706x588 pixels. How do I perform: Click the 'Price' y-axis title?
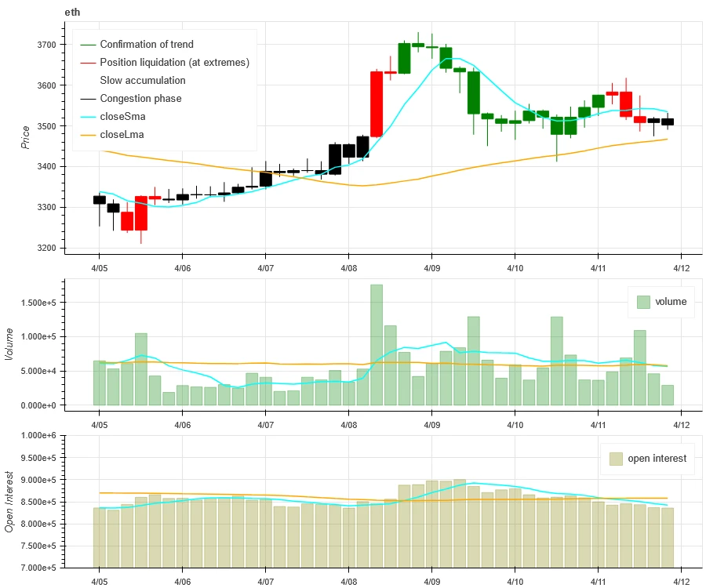(26, 136)
